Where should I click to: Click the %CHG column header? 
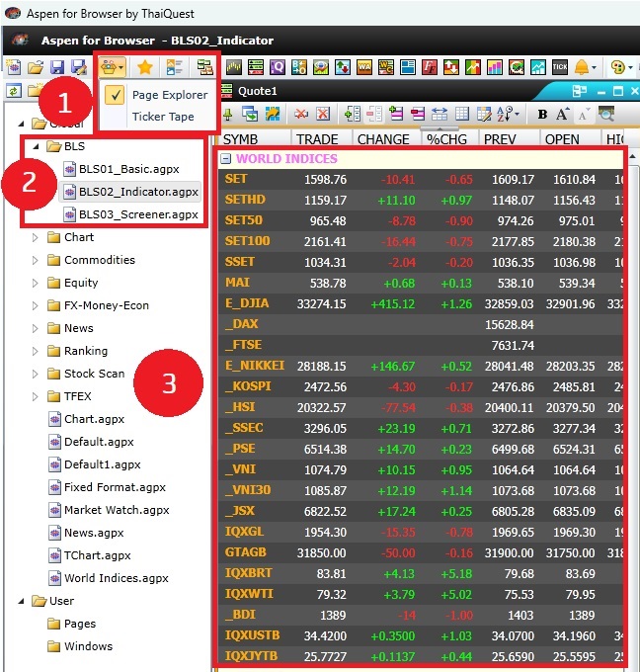[450, 139]
